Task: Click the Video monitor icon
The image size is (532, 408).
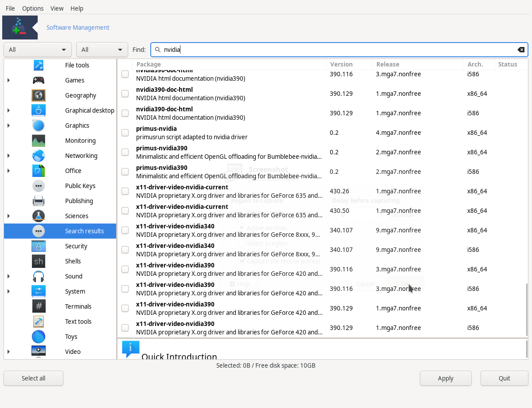Action: tap(39, 352)
